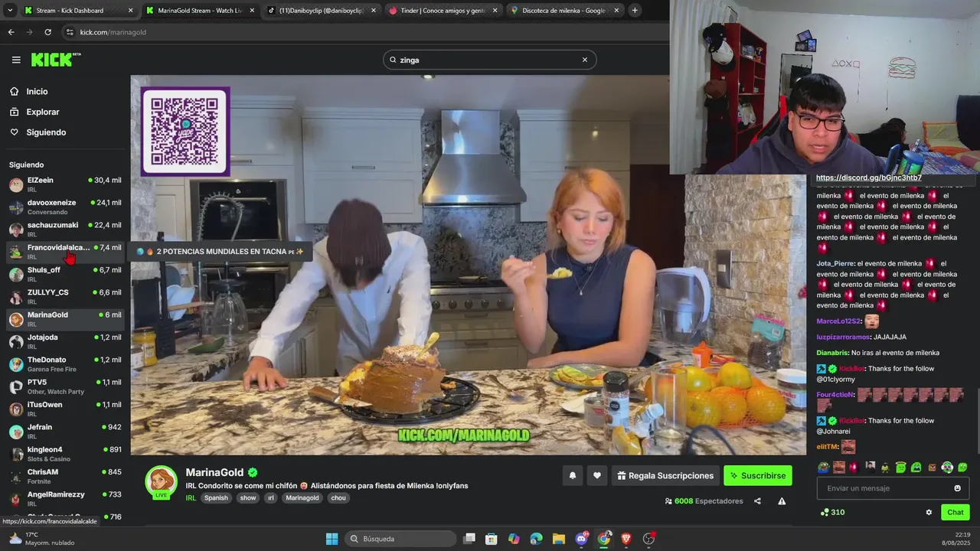Click the Marinagold tag

coord(302,497)
